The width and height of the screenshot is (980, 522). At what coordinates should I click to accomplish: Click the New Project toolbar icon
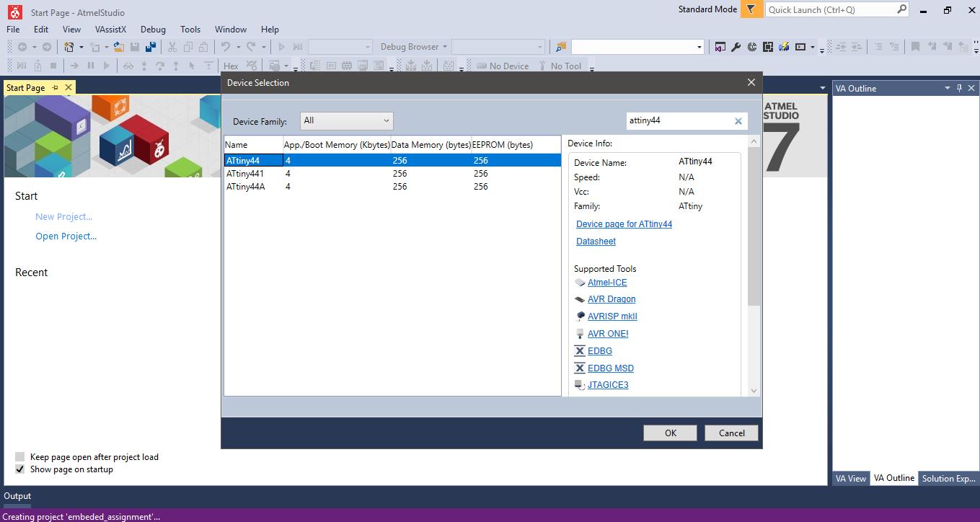point(69,47)
